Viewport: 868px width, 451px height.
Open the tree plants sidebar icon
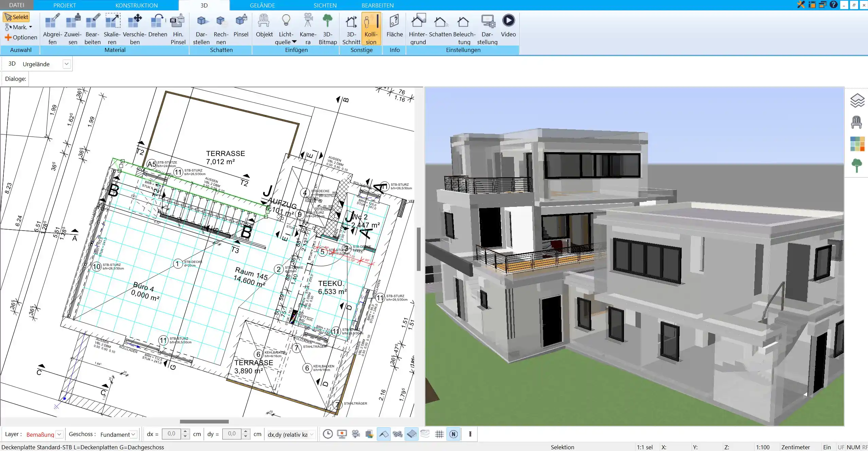(x=857, y=166)
